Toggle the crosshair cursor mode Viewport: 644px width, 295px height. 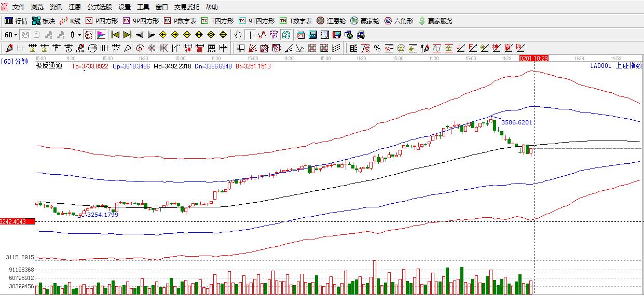click(x=250, y=35)
